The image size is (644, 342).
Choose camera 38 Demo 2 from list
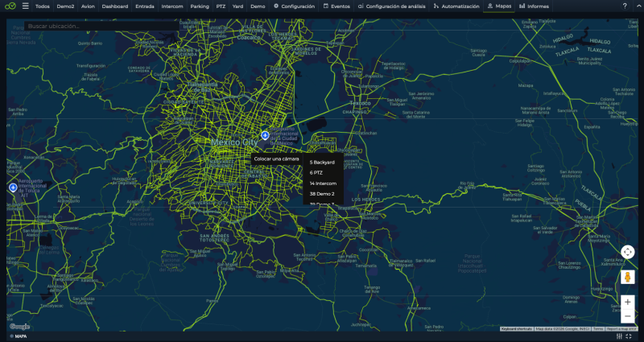tap(323, 194)
